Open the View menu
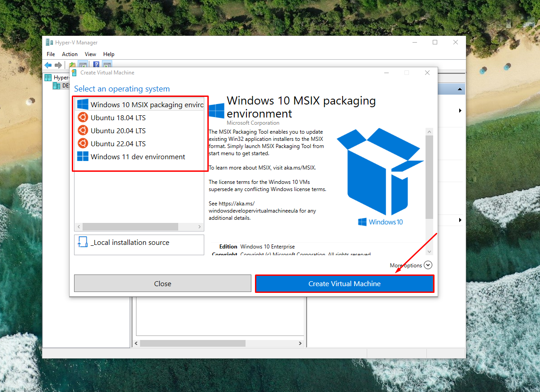 [90, 54]
